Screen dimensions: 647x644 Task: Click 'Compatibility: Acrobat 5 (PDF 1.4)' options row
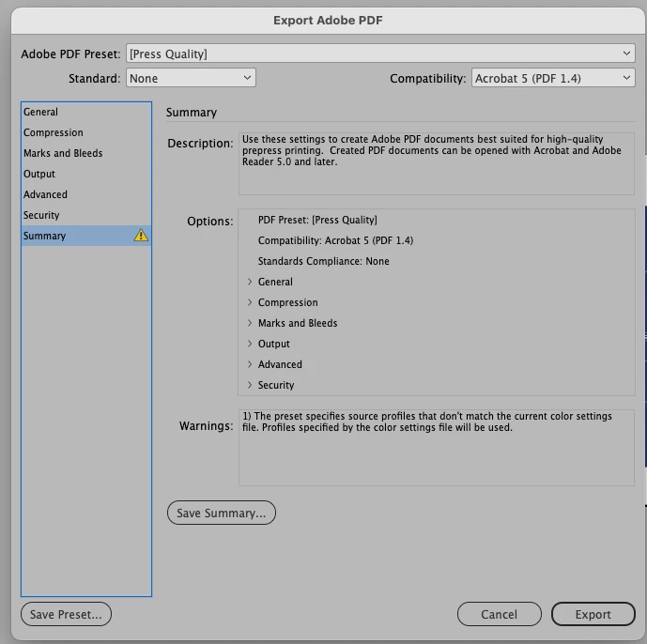tap(335, 240)
